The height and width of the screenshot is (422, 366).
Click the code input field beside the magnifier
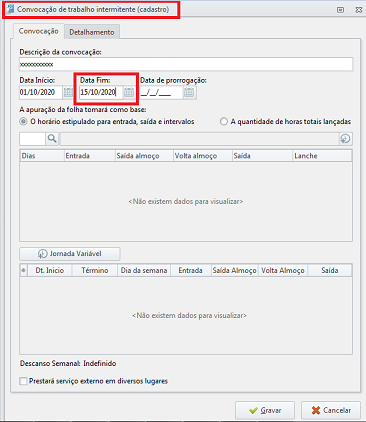tap(32, 139)
